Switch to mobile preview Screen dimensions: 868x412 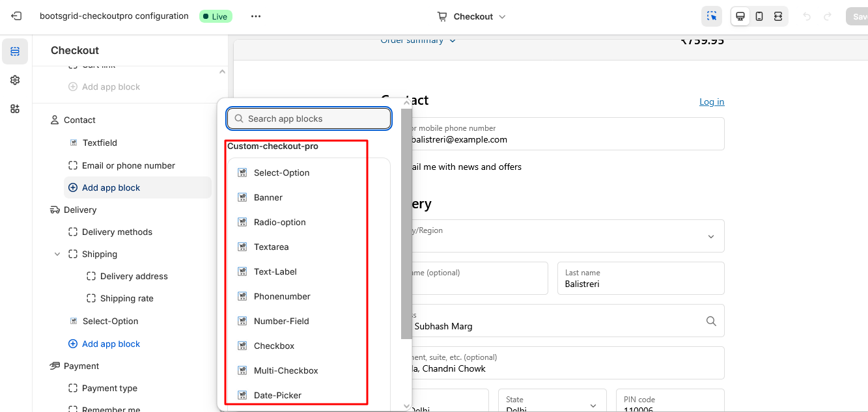759,16
